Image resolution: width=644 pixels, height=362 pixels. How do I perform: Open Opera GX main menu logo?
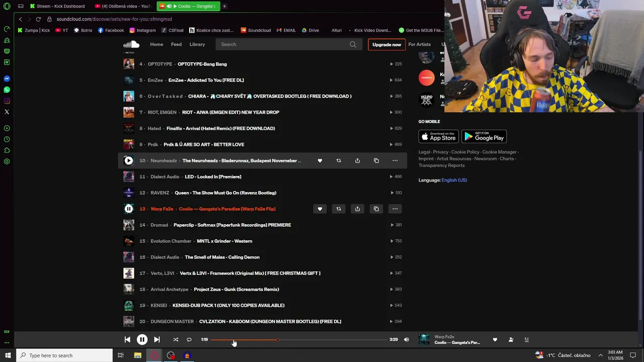coord(7,7)
